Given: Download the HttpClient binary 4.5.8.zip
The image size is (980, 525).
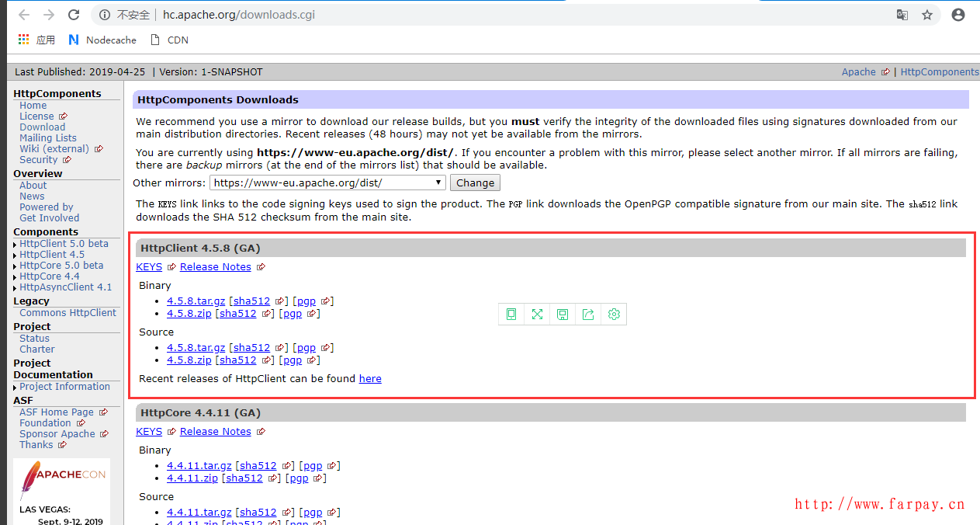Looking at the screenshot, I should point(189,314).
